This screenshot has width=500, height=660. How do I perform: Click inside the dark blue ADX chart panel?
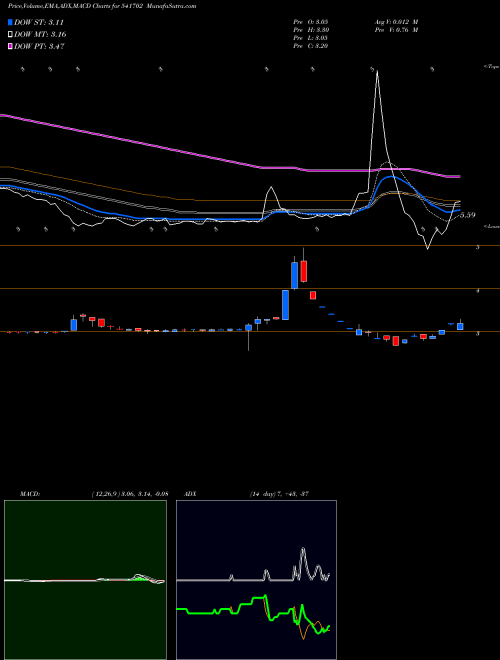(x=256, y=580)
